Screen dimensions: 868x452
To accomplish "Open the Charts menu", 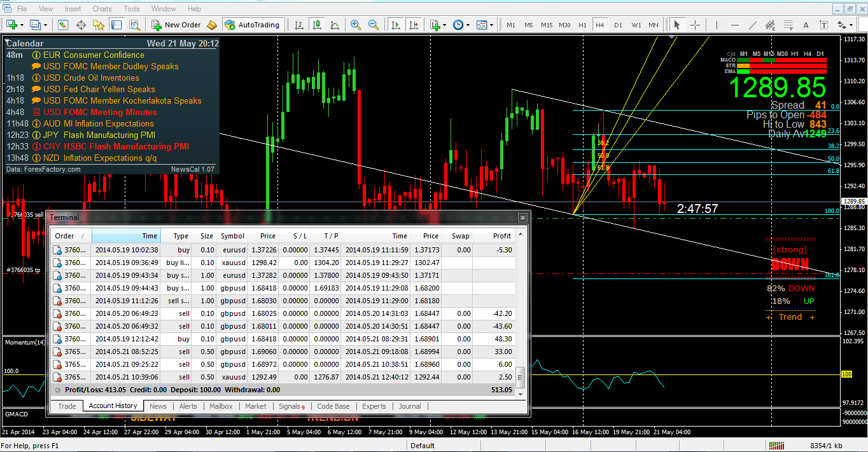I will pos(102,9).
